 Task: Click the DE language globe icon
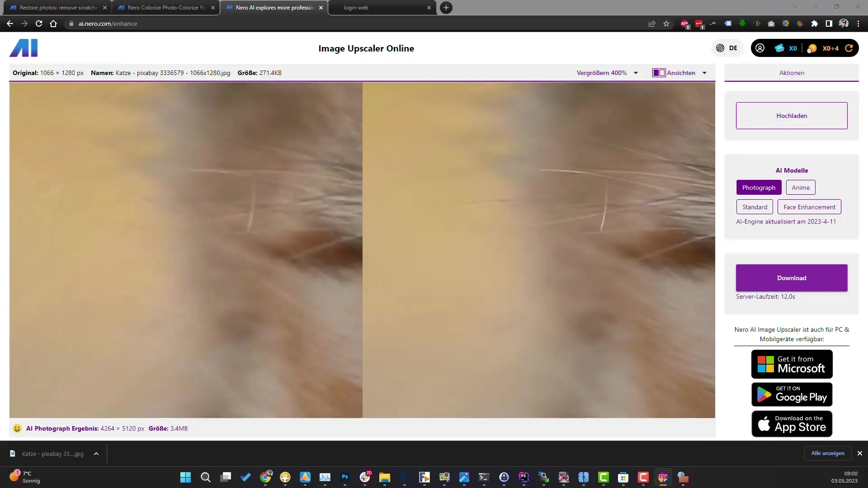point(720,48)
